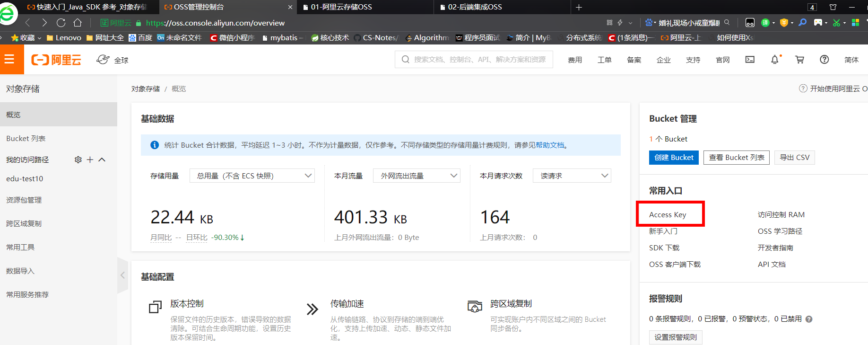The height and width of the screenshot is (345, 868).
Task: Open the 备案 menu
Action: [634, 60]
